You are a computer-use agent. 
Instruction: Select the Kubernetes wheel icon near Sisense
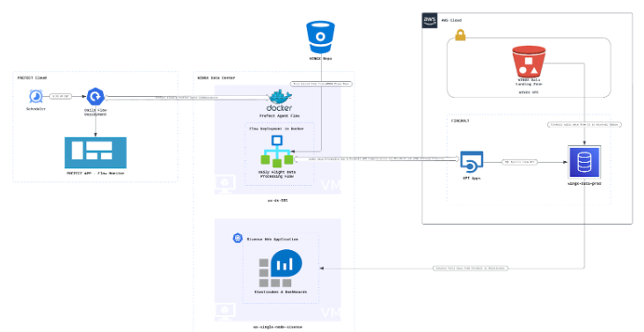[238, 238]
